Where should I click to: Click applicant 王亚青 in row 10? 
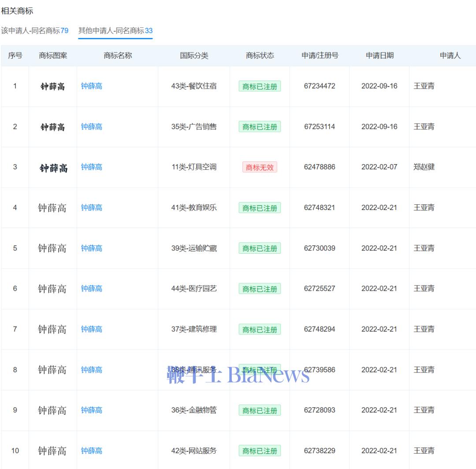tap(424, 451)
